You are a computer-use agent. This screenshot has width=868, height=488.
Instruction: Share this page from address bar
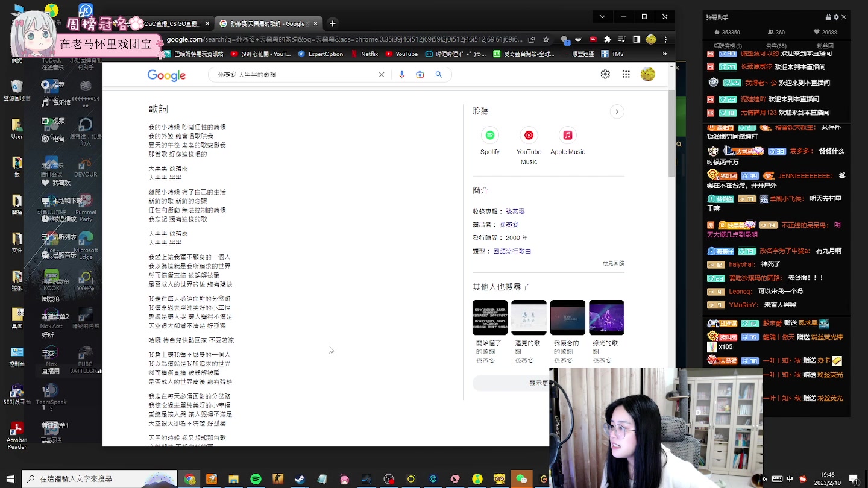pyautogui.click(x=532, y=40)
